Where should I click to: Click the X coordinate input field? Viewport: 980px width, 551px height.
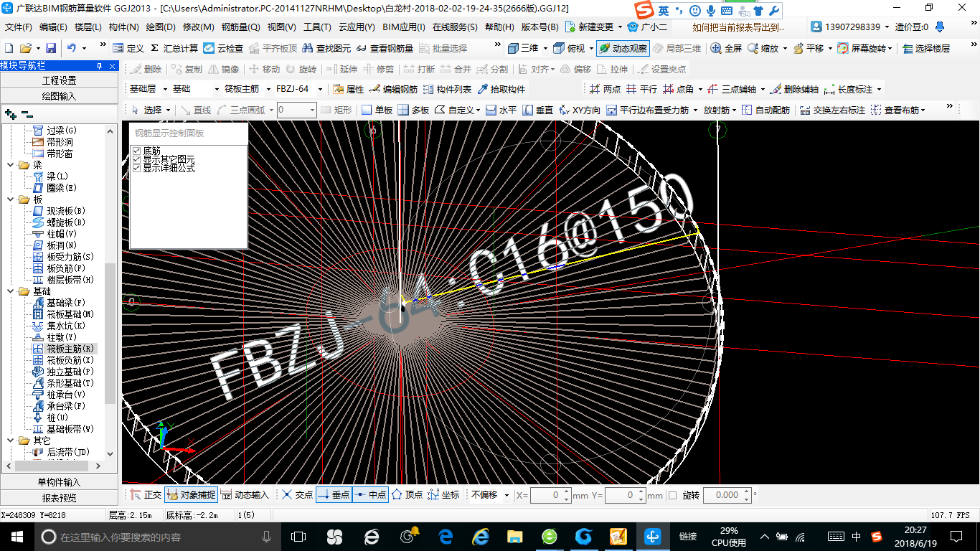pos(551,495)
